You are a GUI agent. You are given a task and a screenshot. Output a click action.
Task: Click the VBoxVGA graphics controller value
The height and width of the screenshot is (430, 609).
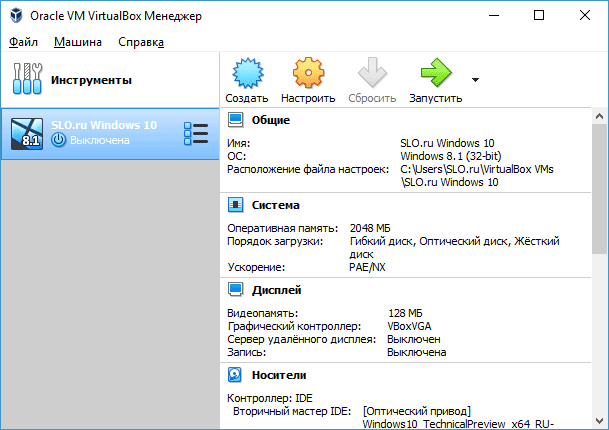tap(409, 326)
